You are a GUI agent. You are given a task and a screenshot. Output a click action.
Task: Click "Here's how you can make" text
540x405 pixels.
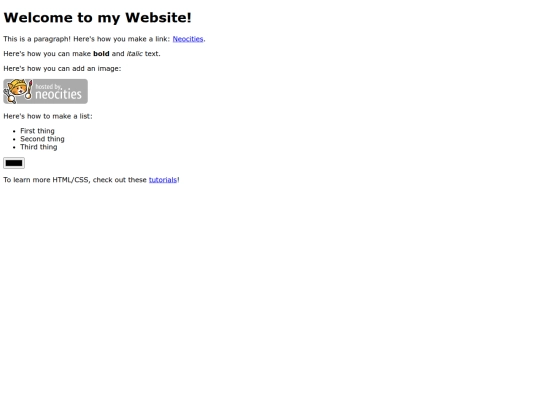coord(47,54)
